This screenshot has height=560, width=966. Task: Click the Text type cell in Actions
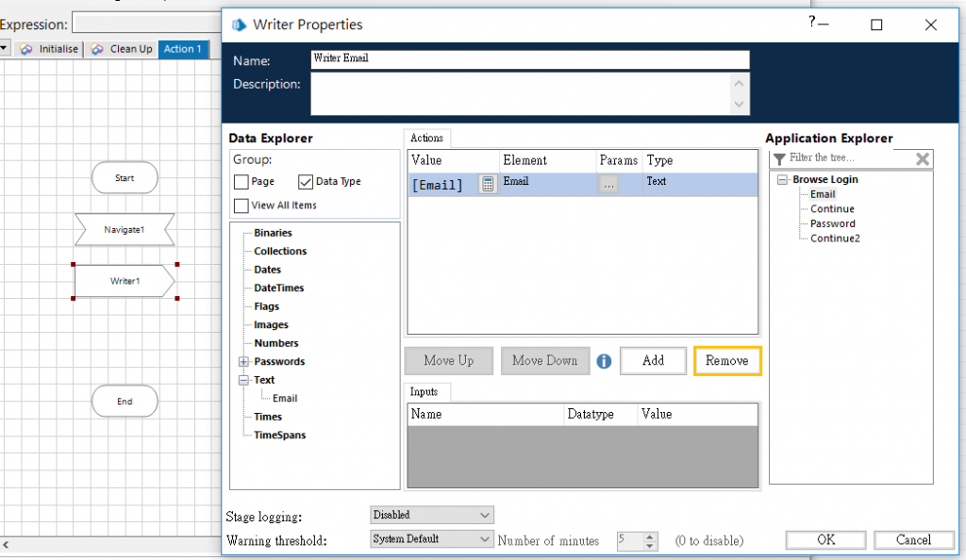700,185
